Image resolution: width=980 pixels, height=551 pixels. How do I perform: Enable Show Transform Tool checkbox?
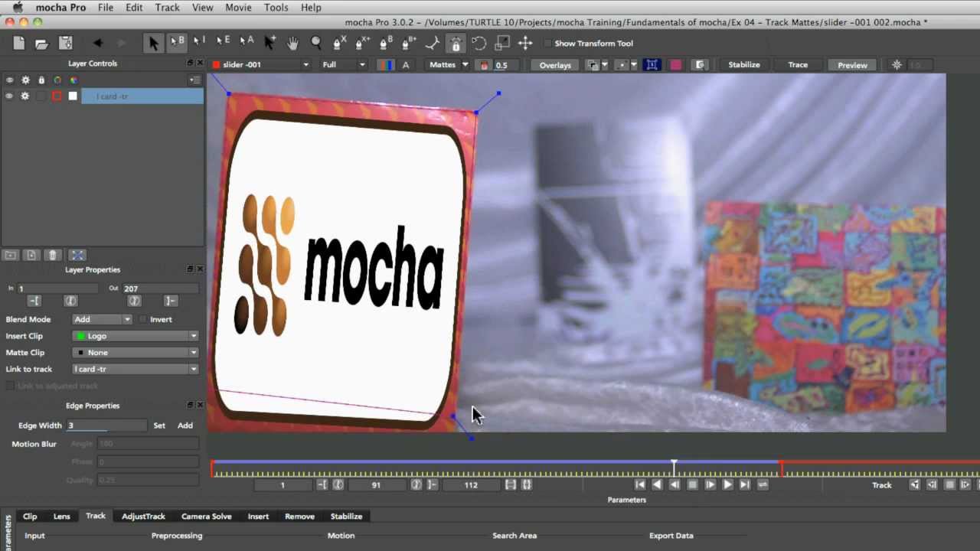[x=547, y=44]
